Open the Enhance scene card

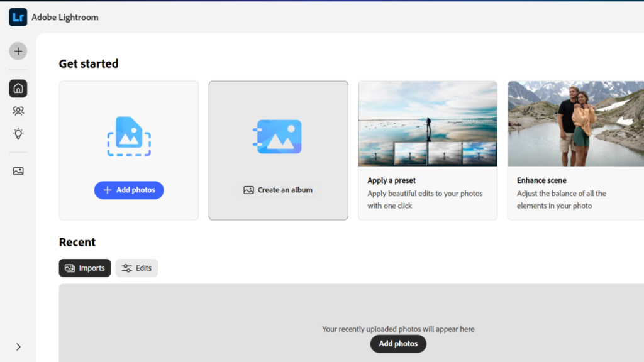[575, 150]
